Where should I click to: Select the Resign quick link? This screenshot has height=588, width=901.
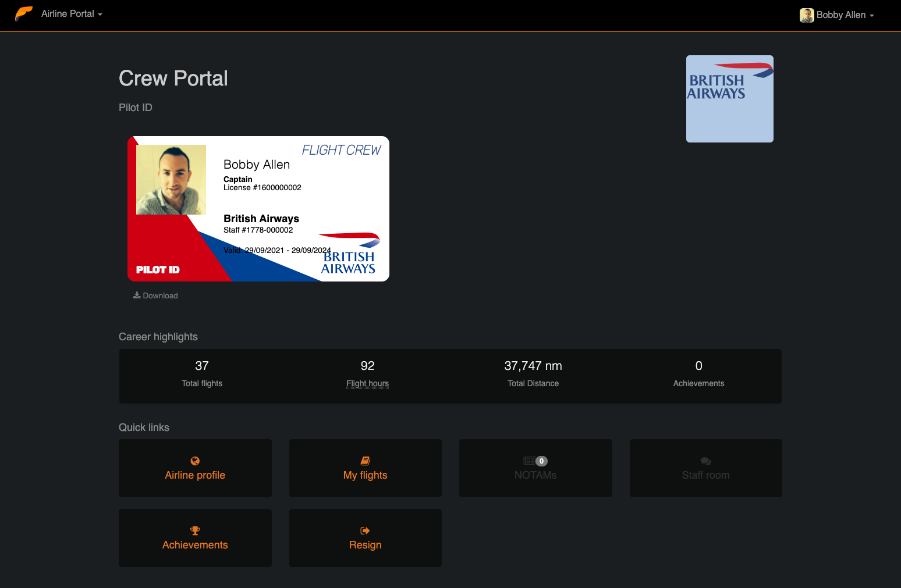[366, 538]
